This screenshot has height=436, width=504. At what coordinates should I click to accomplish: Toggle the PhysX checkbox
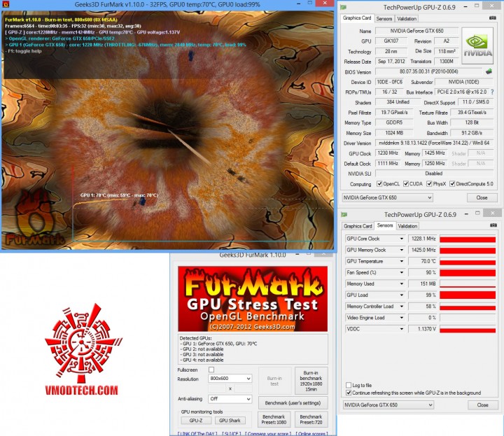pos(429,183)
